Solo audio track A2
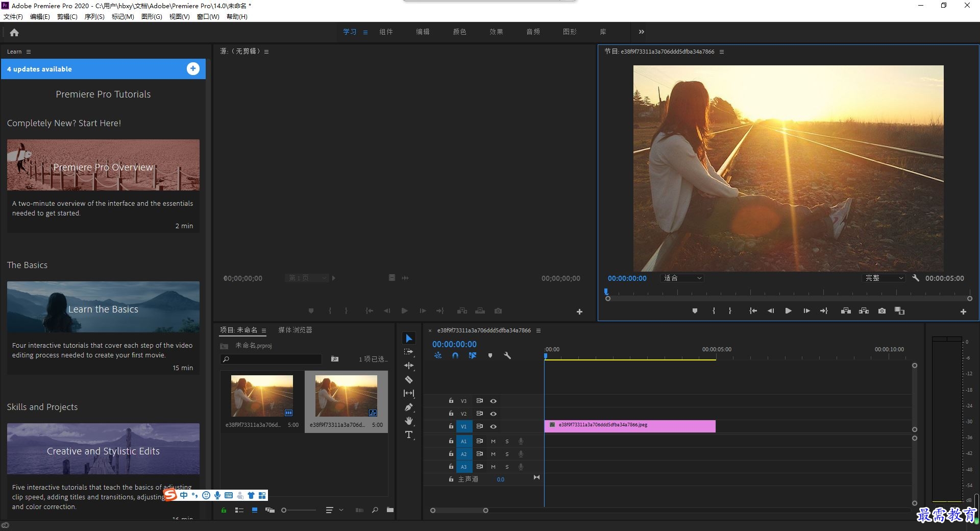This screenshot has width=980, height=531. [x=507, y=454]
